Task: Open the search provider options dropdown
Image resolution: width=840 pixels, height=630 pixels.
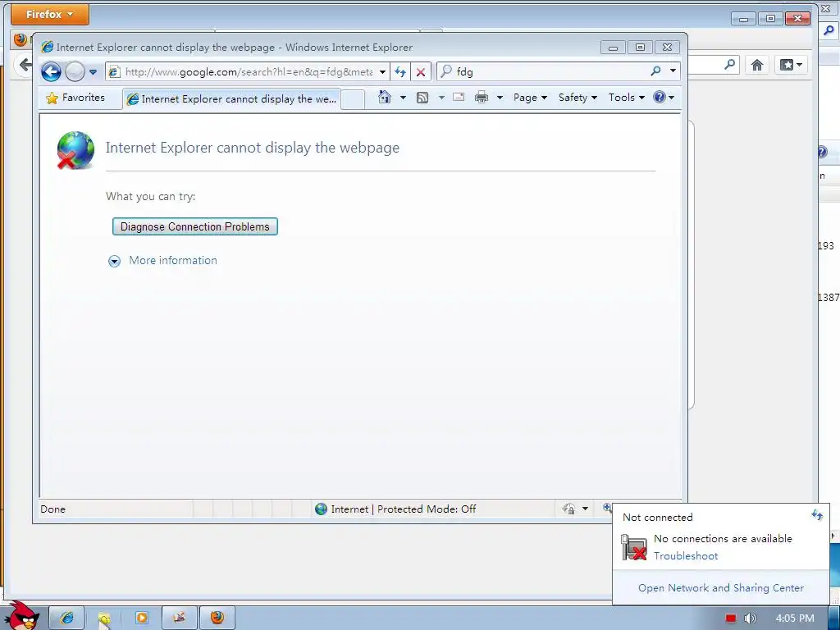Action: click(x=673, y=71)
